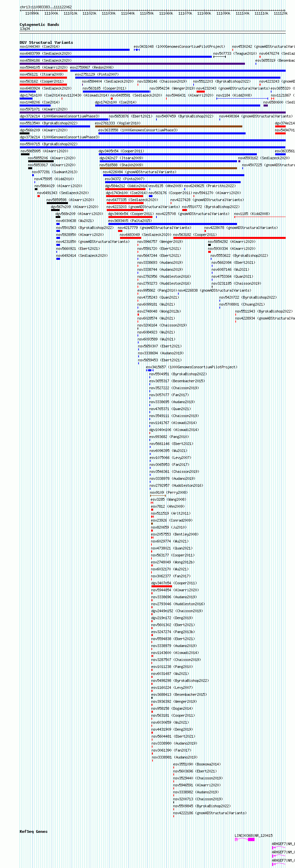Image resolution: width=295 pixels, height=868 pixels.
Task: Select esv995862 (Pang2010) label
Action: pyautogui.click(x=157, y=290)
